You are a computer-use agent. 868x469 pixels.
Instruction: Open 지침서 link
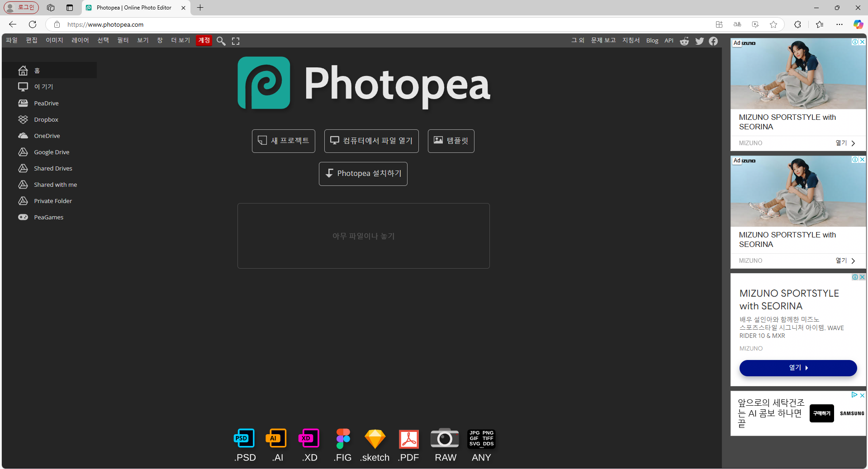[x=631, y=40]
